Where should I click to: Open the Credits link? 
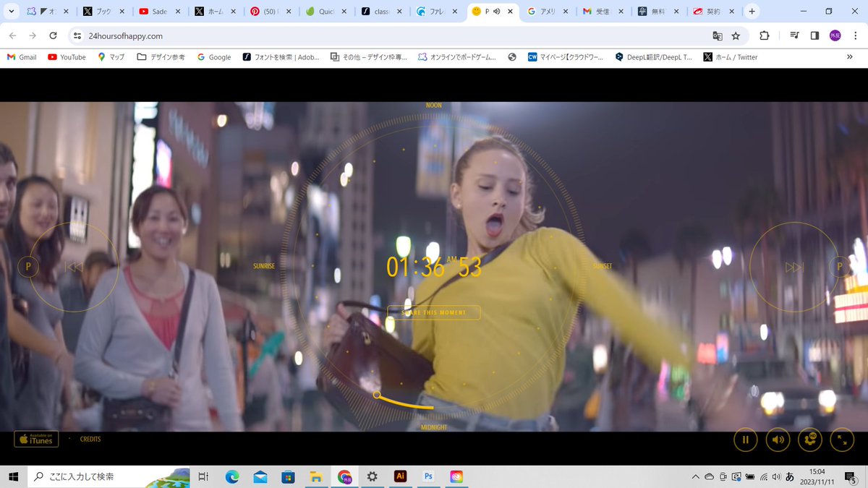(x=90, y=439)
